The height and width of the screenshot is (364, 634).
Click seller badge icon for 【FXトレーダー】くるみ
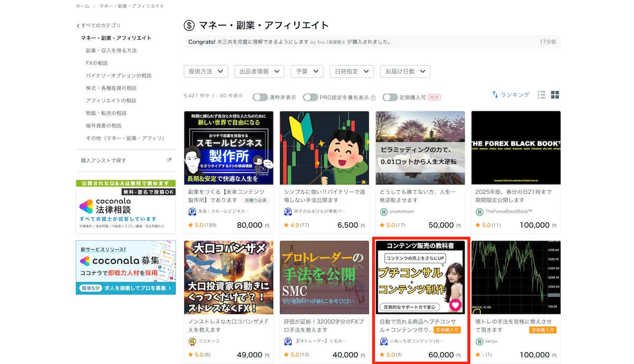(x=288, y=341)
